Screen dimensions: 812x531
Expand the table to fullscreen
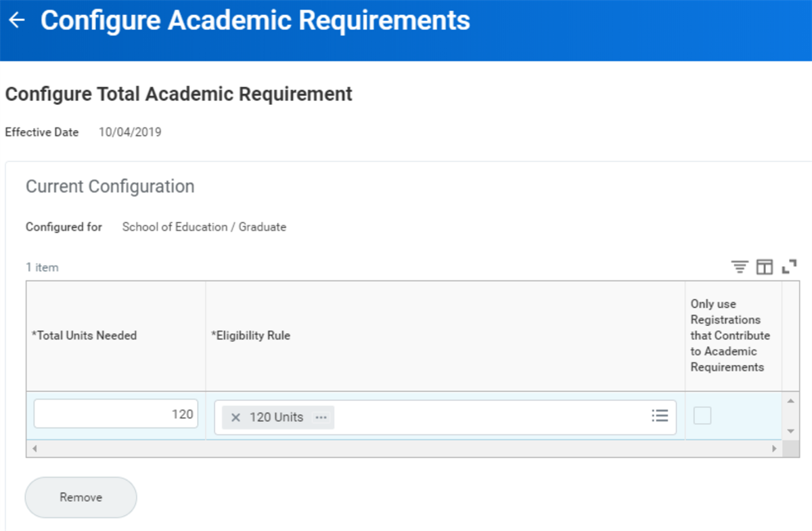click(x=789, y=267)
